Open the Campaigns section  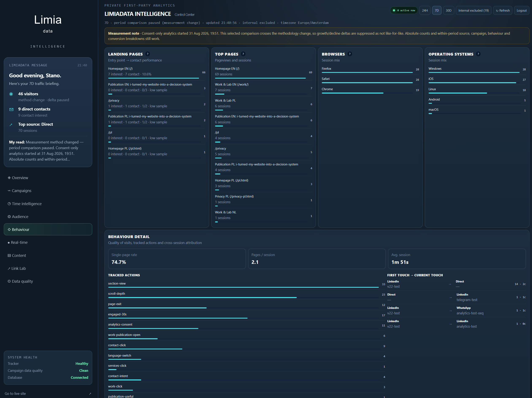[48, 191]
